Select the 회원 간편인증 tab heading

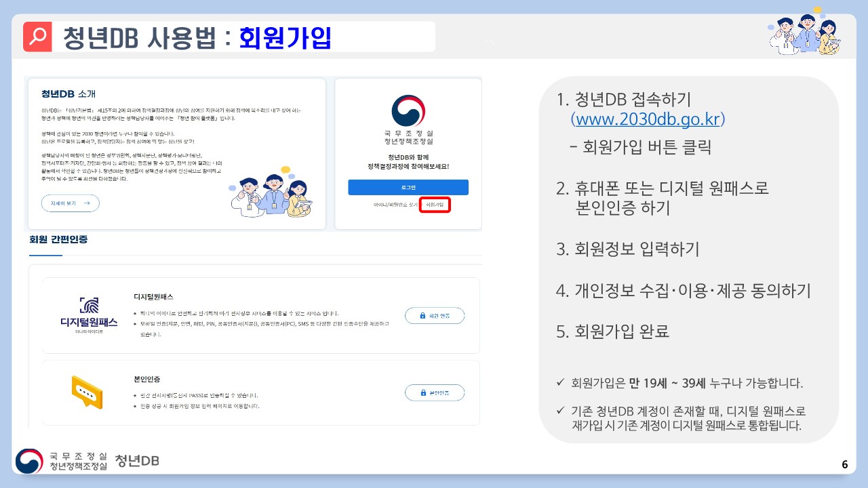(x=58, y=239)
